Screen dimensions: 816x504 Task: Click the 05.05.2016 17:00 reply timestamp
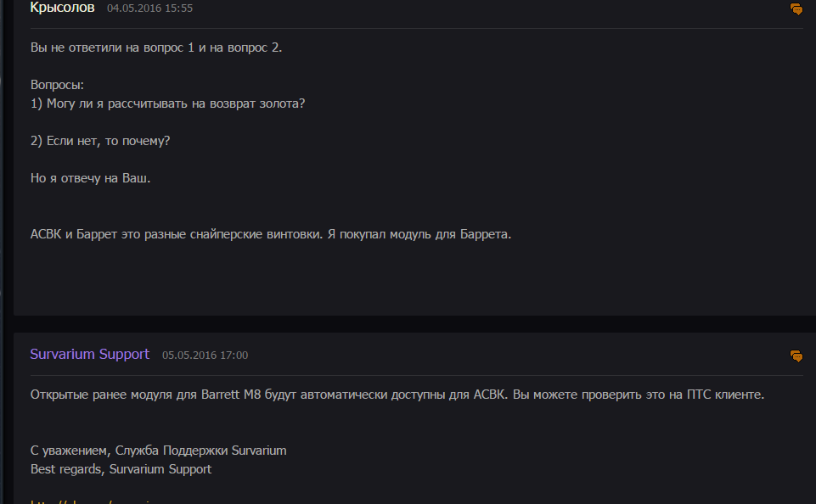point(205,355)
